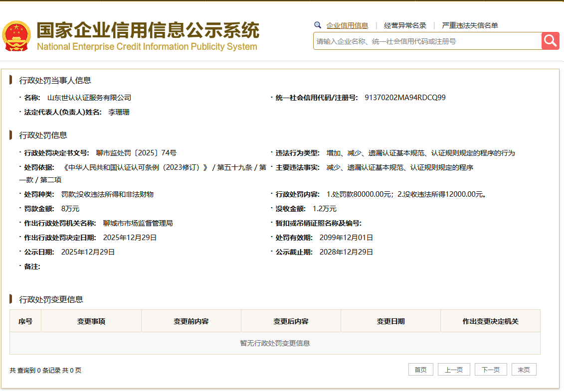This screenshot has width=564, height=392.
Task: Click the 变更前内容 column header
Action: [x=191, y=321]
